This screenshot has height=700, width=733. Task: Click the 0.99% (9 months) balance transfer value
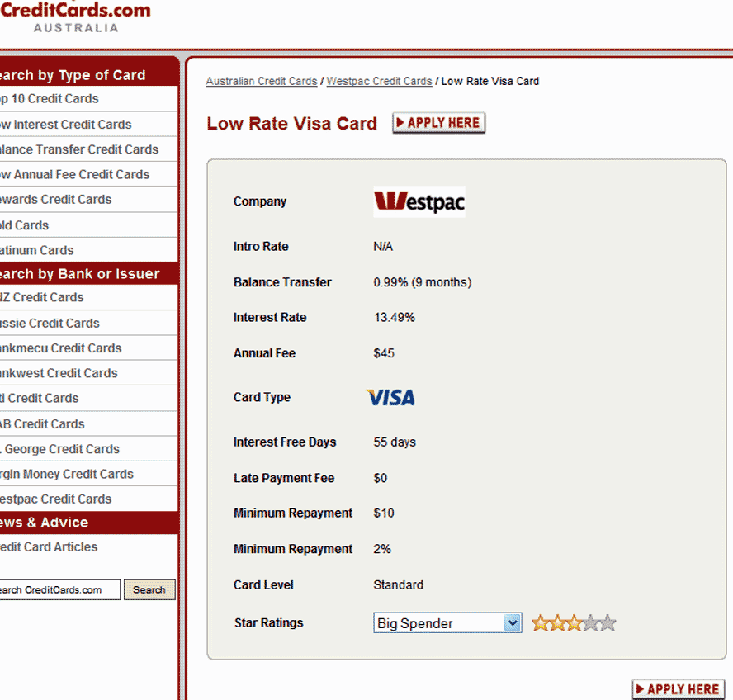coord(422,282)
